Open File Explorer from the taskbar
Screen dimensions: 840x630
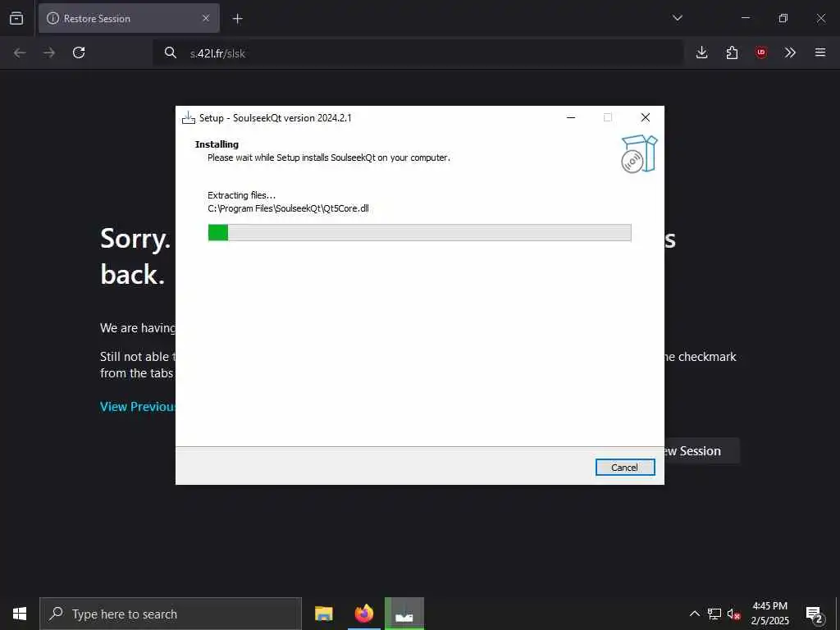[x=323, y=614]
